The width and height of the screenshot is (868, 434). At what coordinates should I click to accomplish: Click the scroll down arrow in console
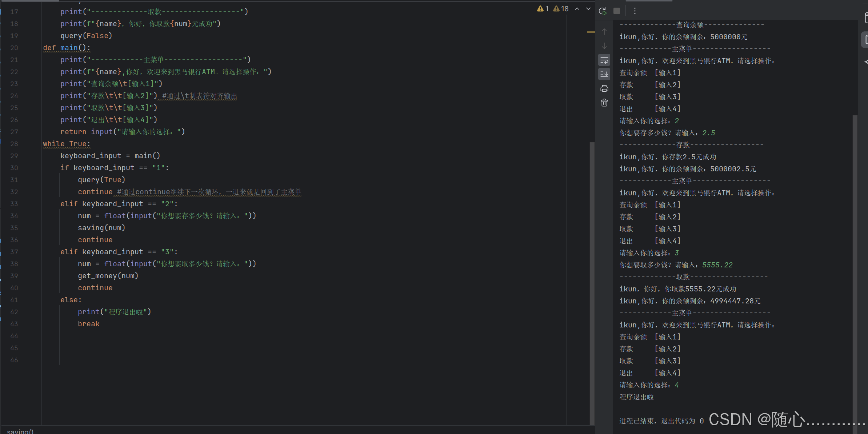tap(604, 46)
